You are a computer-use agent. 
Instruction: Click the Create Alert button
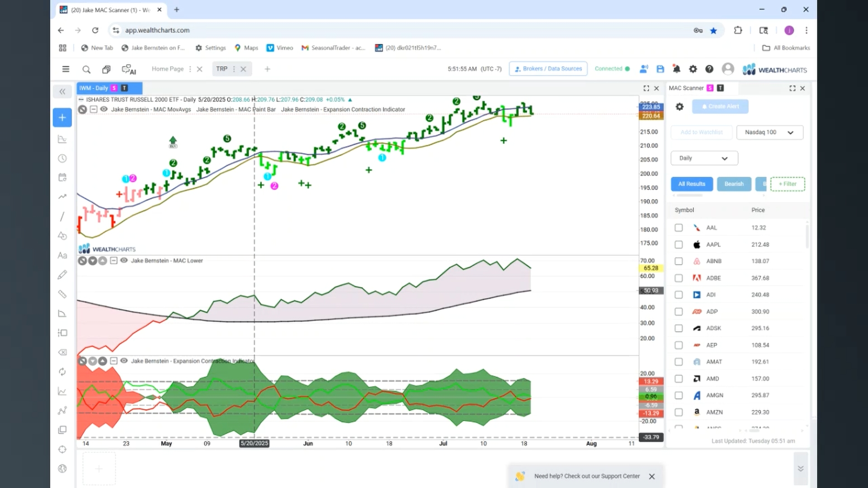point(720,107)
